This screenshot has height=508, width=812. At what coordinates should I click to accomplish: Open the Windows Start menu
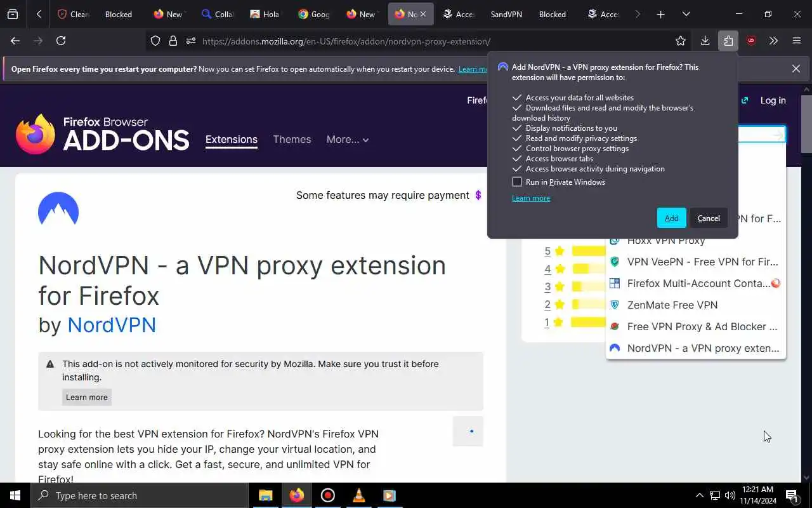[x=15, y=495]
